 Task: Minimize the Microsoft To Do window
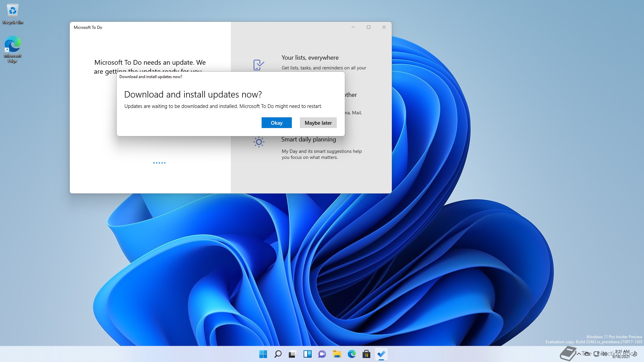[353, 27]
